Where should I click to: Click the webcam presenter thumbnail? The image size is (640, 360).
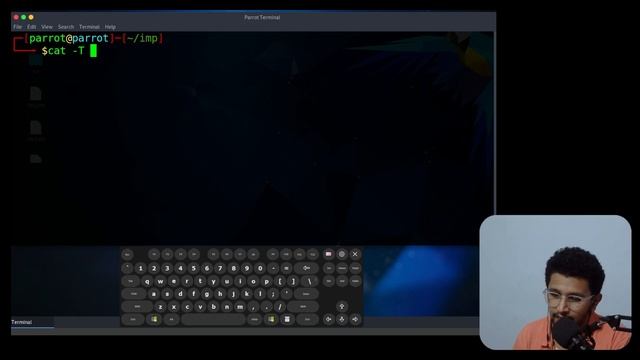556,282
